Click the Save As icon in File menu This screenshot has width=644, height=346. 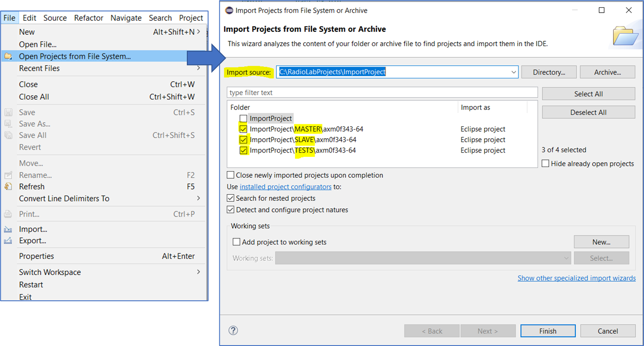(x=8, y=124)
